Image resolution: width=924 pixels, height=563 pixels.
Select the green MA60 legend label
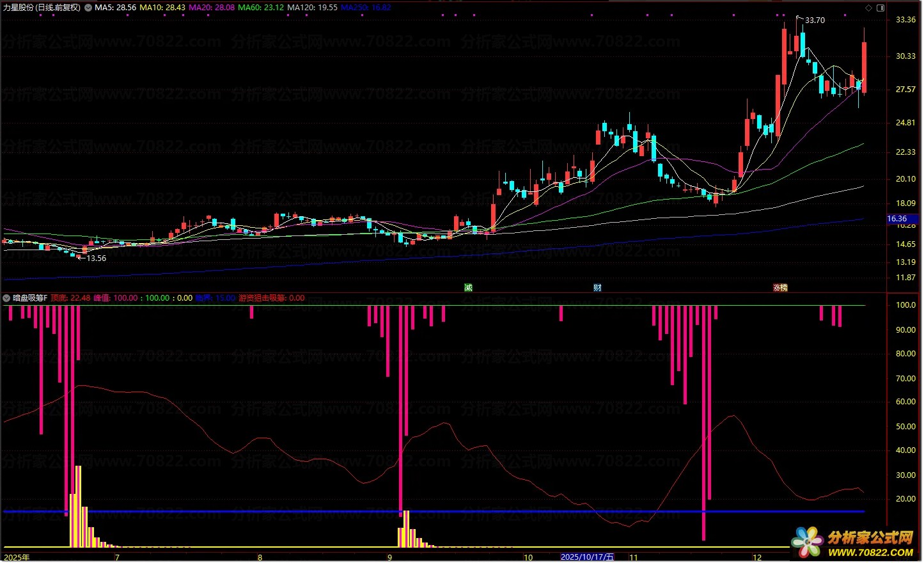click(261, 8)
